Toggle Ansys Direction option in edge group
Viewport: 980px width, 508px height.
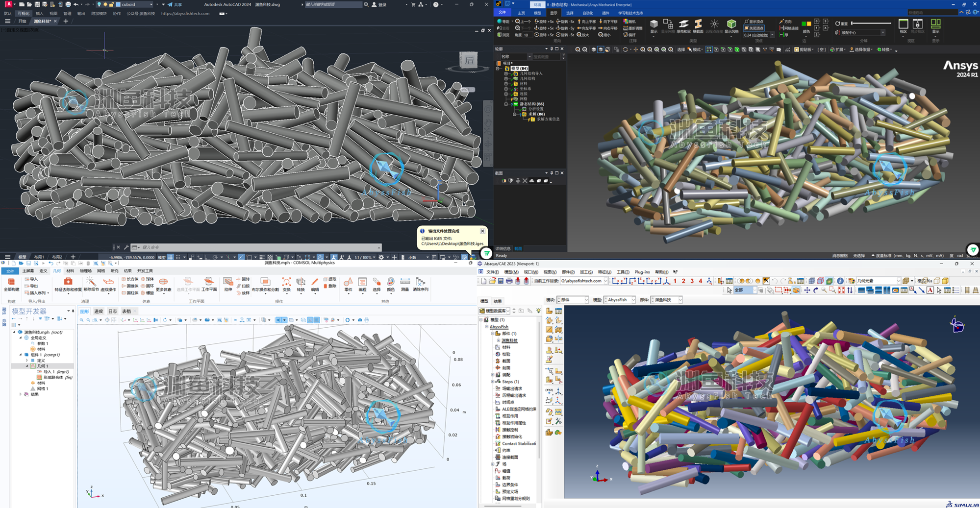click(x=785, y=22)
